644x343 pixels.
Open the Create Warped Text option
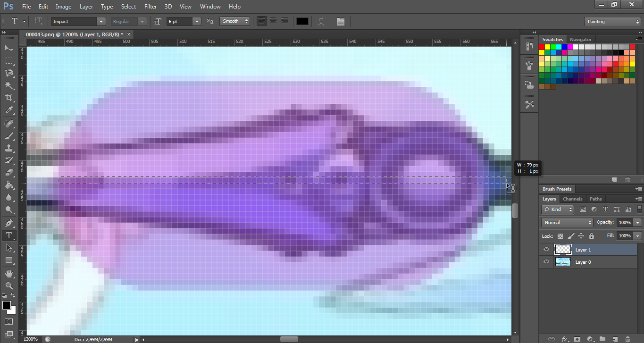321,21
